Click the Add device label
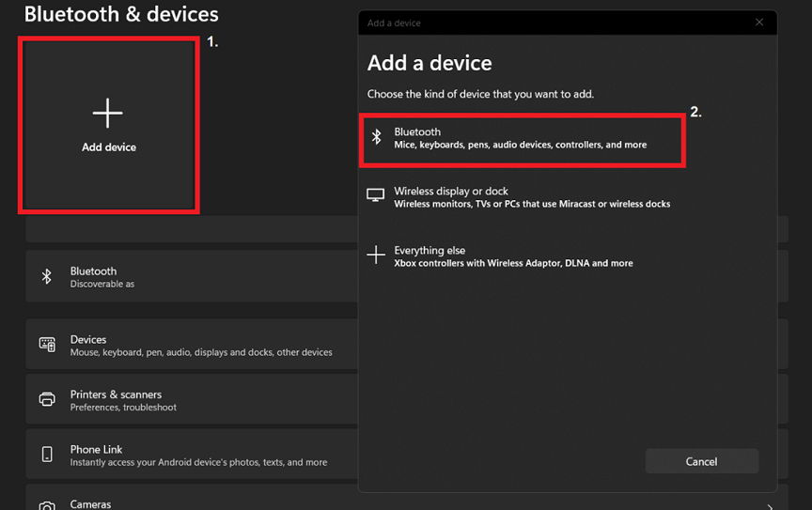 tap(109, 147)
